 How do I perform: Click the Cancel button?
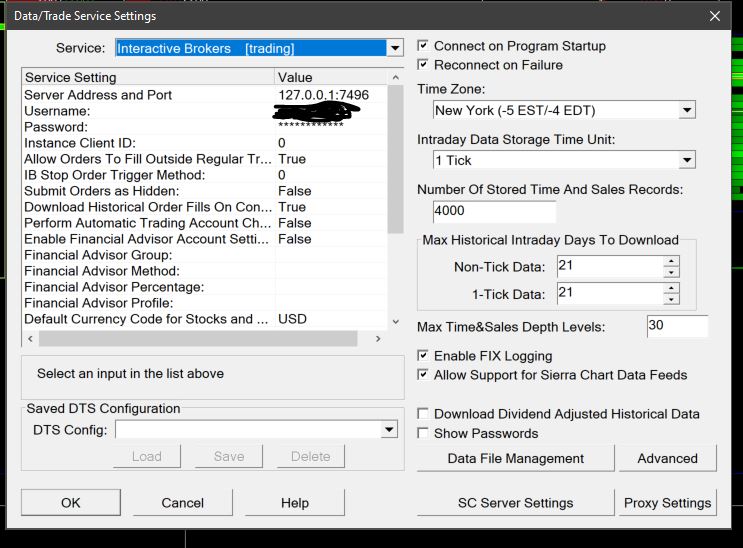coord(182,502)
